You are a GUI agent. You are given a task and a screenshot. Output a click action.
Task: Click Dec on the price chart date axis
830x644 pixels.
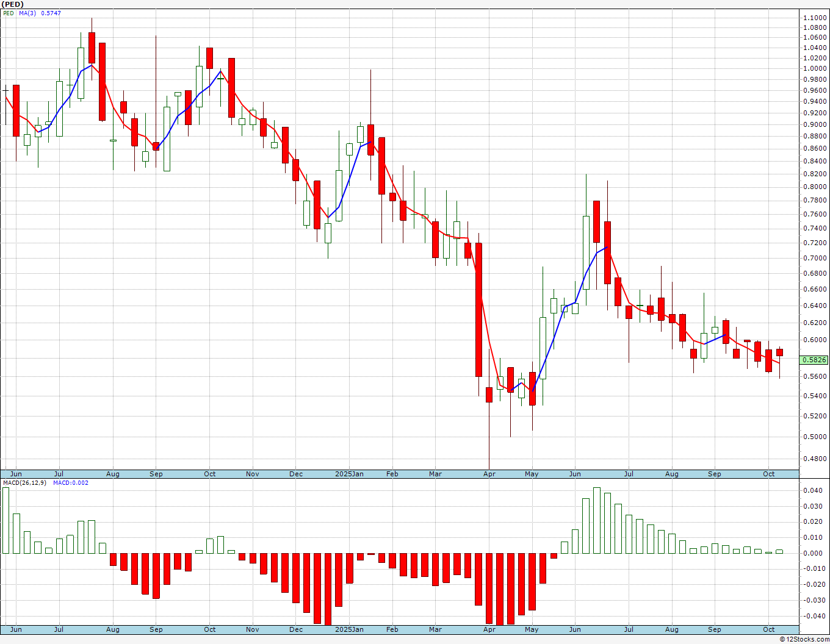296,474
